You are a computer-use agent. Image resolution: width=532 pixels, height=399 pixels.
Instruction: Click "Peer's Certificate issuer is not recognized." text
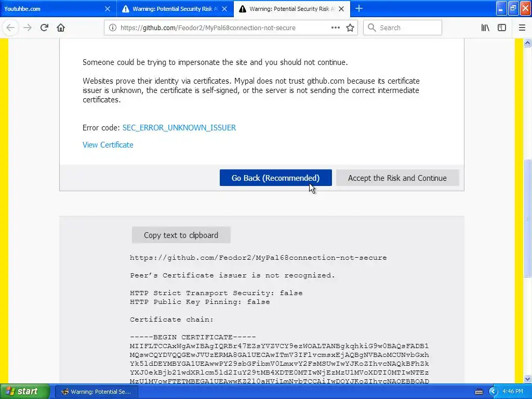pyautogui.click(x=232, y=275)
